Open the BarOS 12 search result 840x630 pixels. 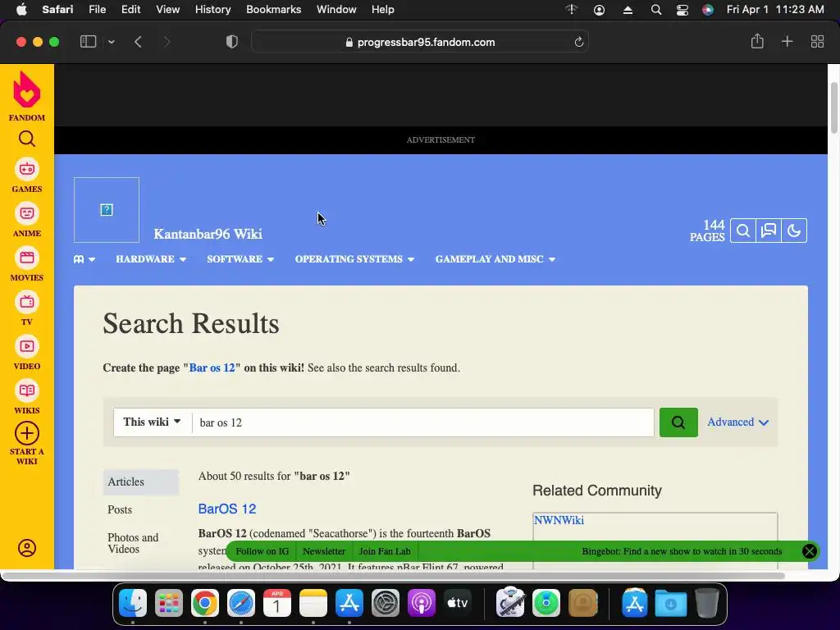pos(227,509)
